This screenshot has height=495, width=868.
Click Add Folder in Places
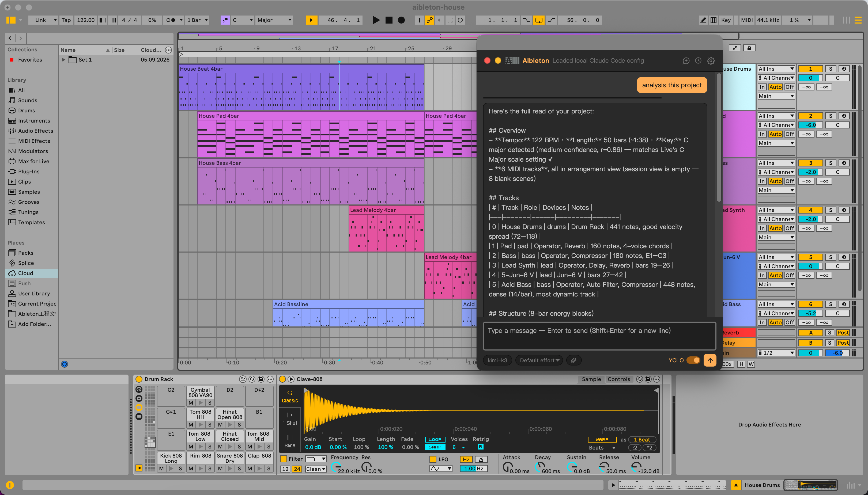pyautogui.click(x=34, y=324)
